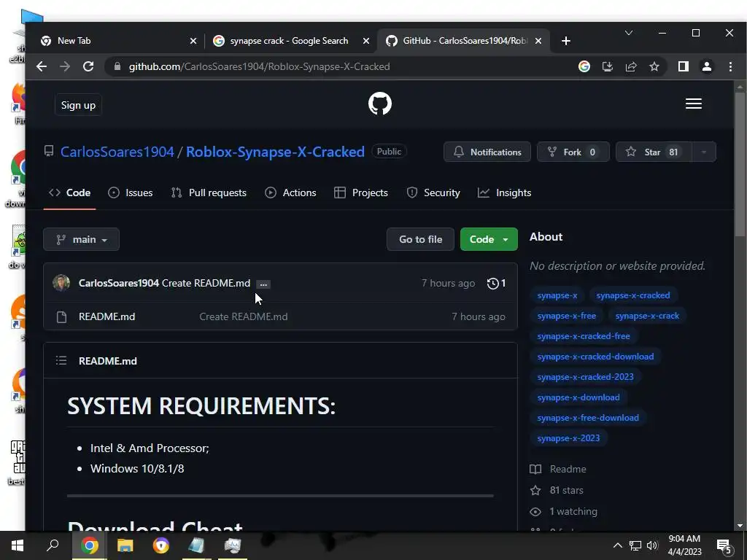This screenshot has width=747, height=560.
Task: Open Windows Start menu
Action: 18,545
